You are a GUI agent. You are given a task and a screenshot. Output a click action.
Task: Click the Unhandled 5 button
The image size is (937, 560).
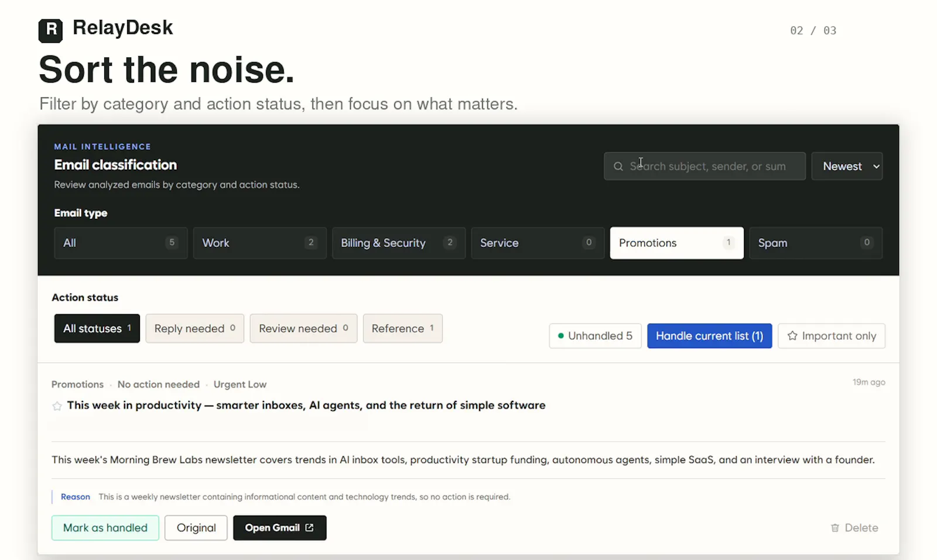pos(595,336)
